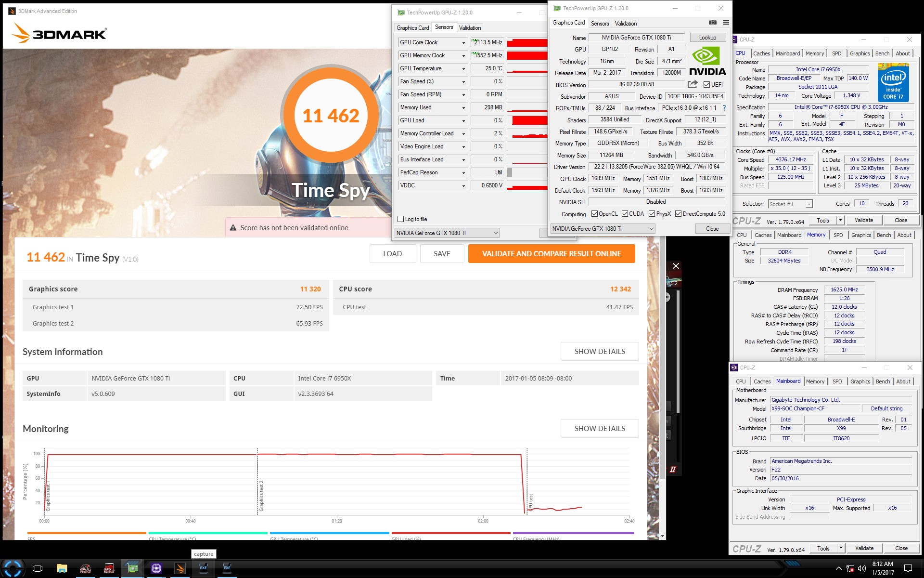
Task: Toggle the DirectCompute 5.0 checkbox
Action: [678, 214]
